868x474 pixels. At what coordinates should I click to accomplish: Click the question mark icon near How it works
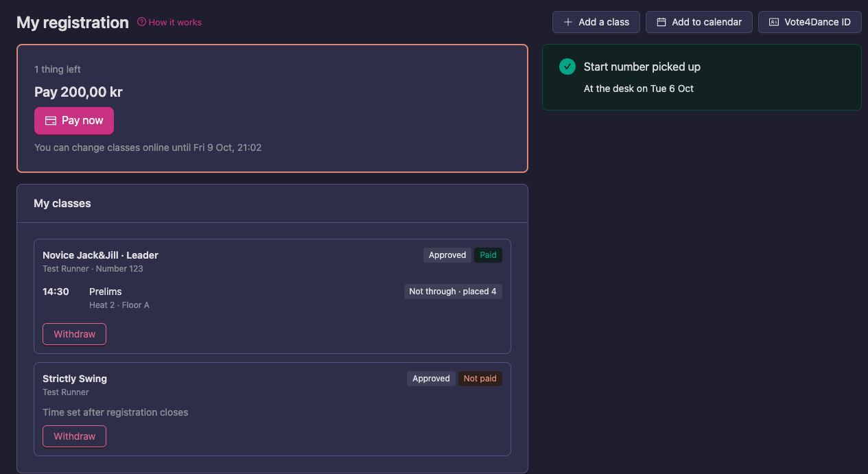pos(141,22)
